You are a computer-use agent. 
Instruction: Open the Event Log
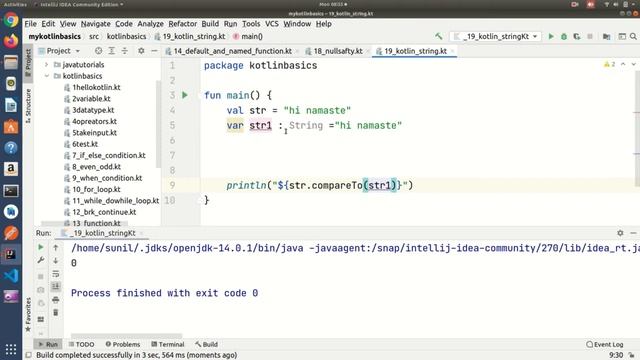[x=605, y=344]
